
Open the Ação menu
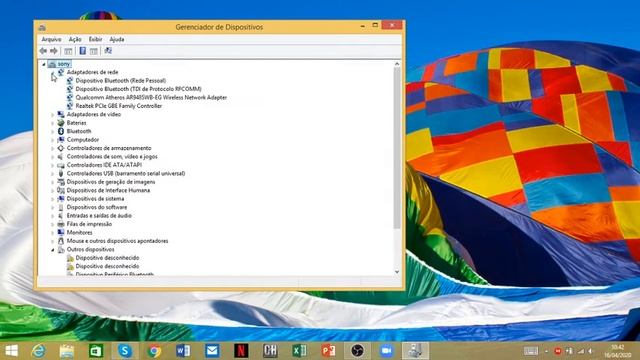(75, 39)
